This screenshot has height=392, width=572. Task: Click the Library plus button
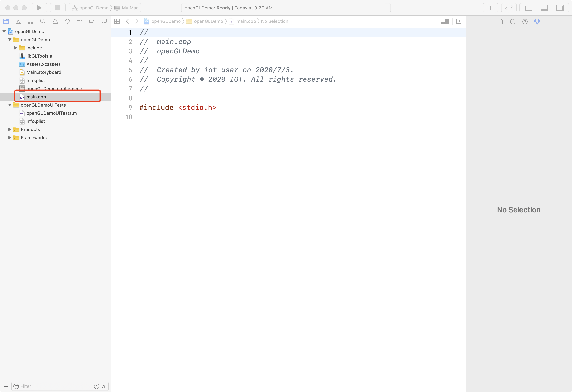coord(490,8)
